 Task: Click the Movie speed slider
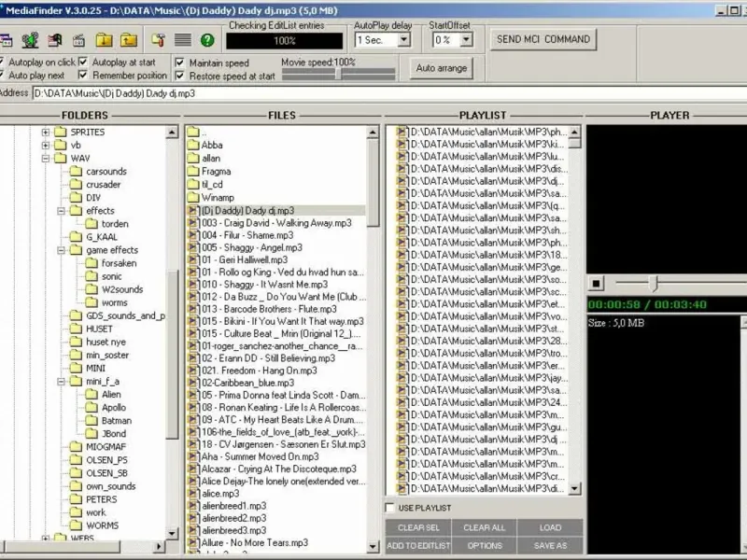pos(338,74)
